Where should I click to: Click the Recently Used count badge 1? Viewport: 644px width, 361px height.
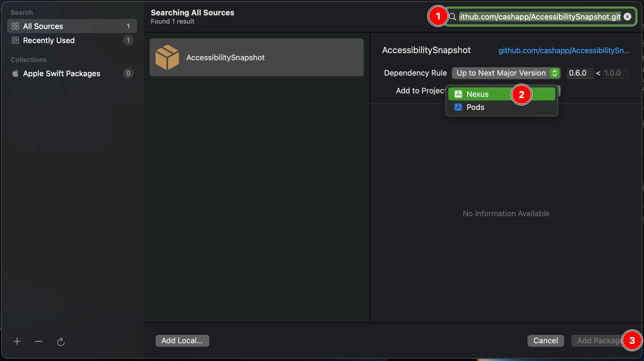coord(128,40)
